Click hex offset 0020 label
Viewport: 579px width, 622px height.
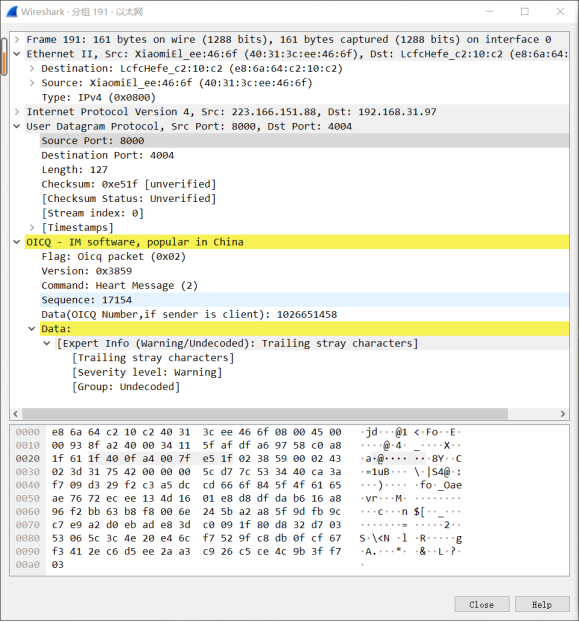(28, 459)
